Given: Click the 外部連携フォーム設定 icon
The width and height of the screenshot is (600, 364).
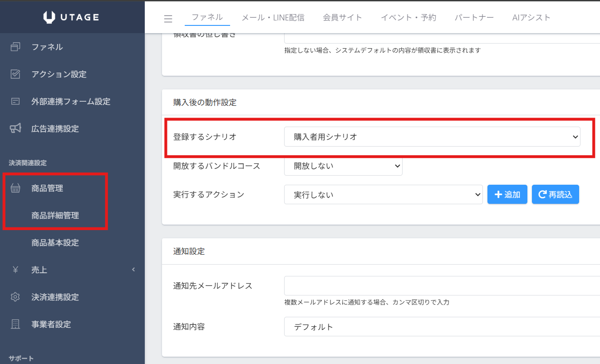Looking at the screenshot, I should (x=15, y=101).
